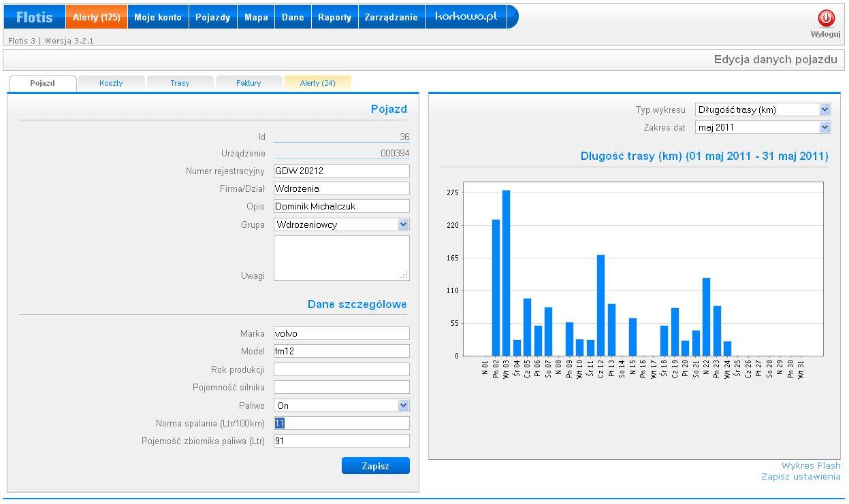Viewport: 849px width, 504px height.
Task: Click the Wyloguj label
Action: click(825, 34)
